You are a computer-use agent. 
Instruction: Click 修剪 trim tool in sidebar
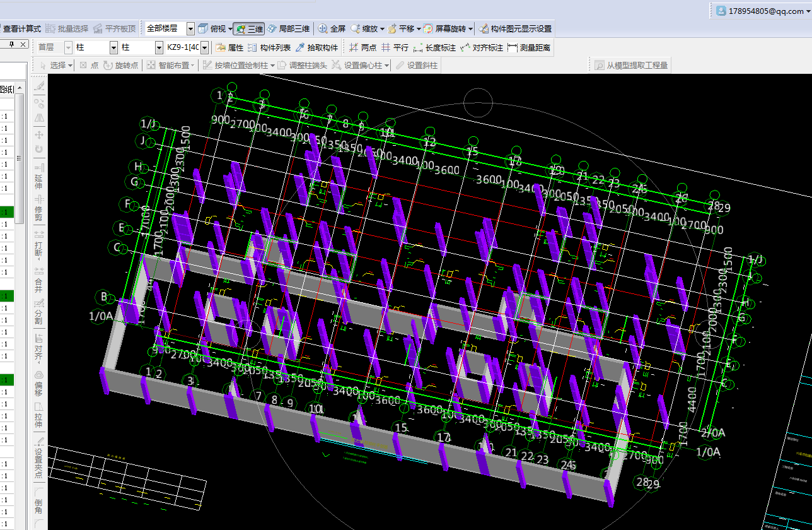point(38,208)
